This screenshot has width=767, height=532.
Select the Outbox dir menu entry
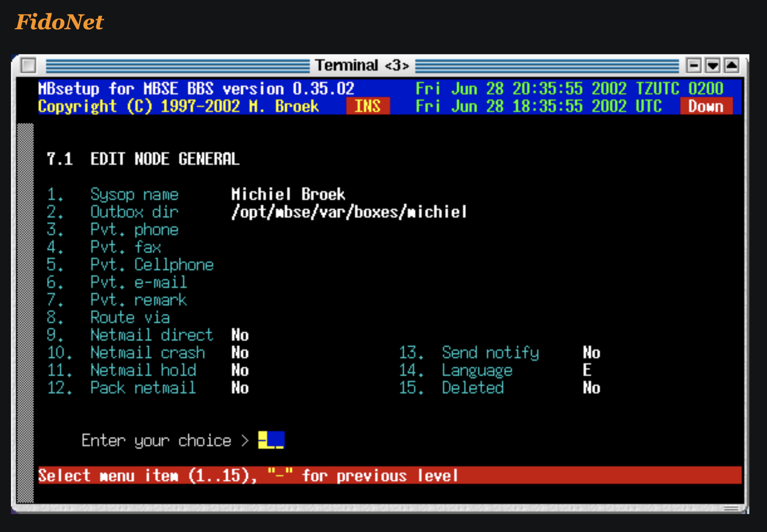(x=134, y=212)
